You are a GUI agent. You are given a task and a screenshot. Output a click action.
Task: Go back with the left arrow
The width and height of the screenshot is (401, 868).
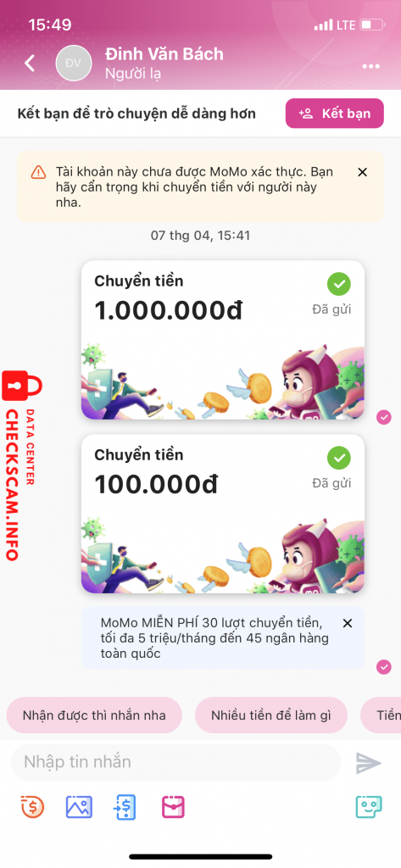pyautogui.click(x=30, y=63)
